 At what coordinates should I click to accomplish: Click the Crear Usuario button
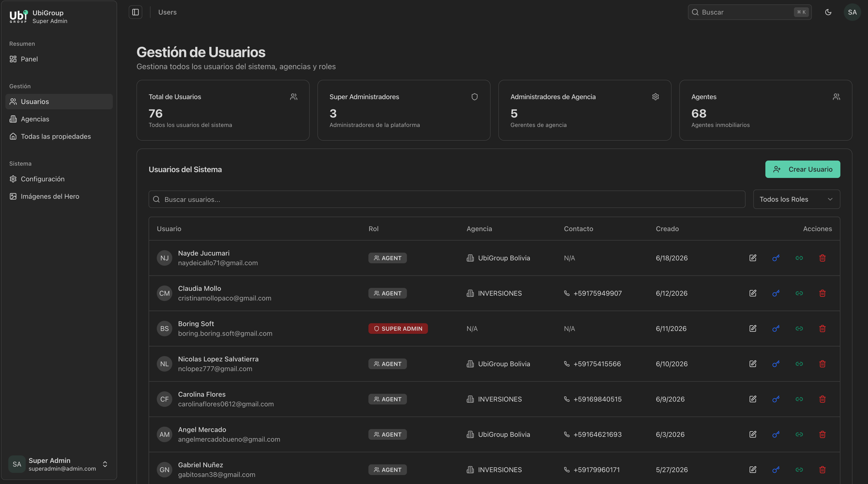tap(803, 169)
